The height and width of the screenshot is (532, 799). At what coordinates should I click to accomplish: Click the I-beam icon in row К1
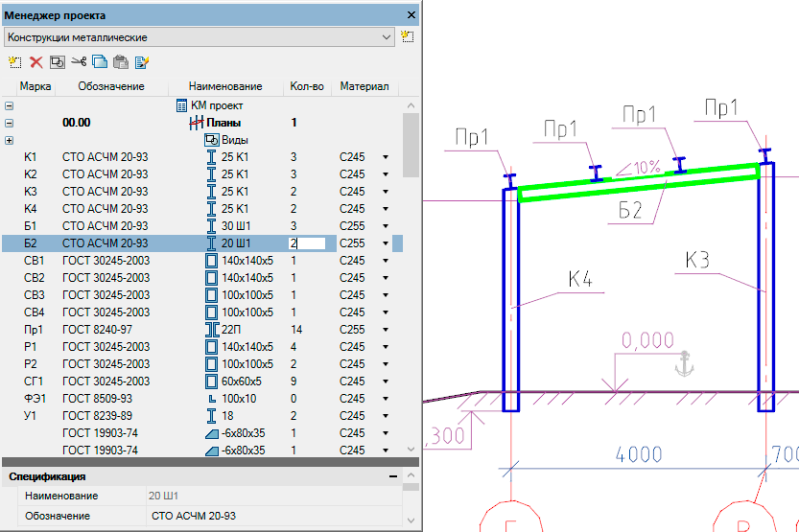[x=211, y=157]
